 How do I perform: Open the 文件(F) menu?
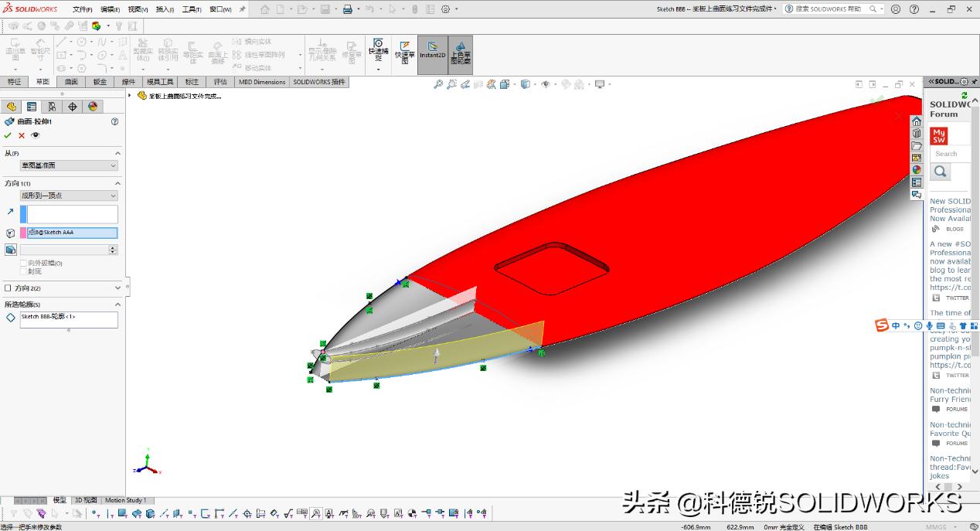click(x=82, y=9)
